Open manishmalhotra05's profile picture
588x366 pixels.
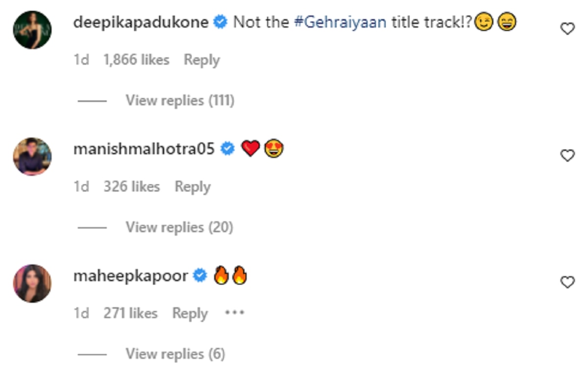tap(32, 156)
